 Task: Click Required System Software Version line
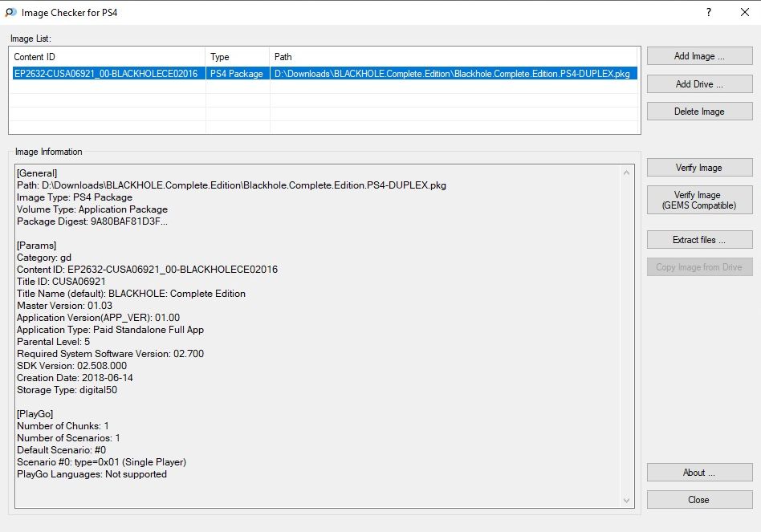coord(110,354)
